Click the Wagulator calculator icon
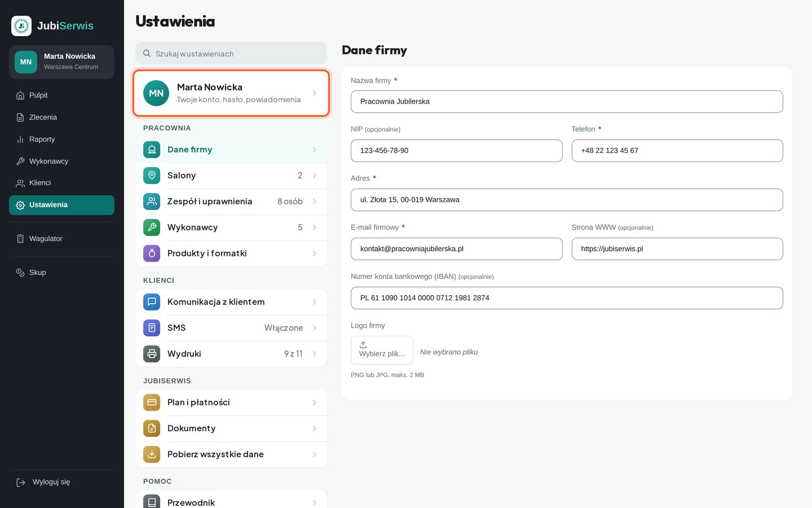 pyautogui.click(x=20, y=239)
